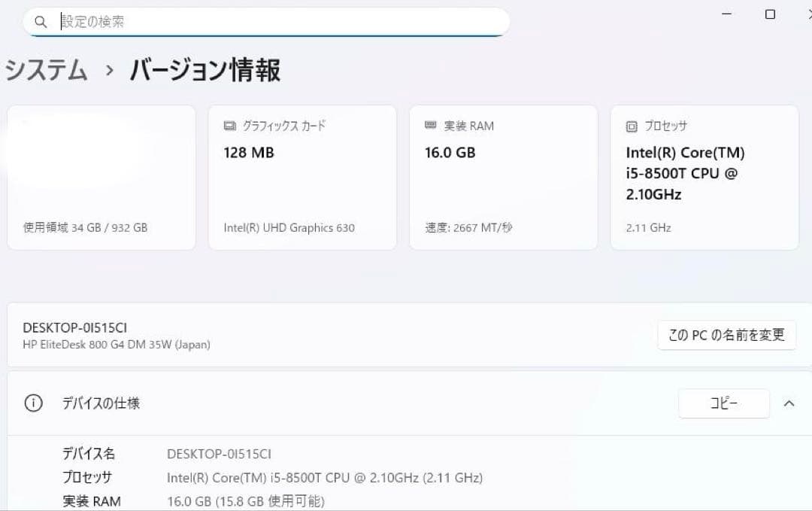This screenshot has width=812, height=511.
Task: Click the プロセッサ card showing i5-8500T
Action: (x=704, y=177)
